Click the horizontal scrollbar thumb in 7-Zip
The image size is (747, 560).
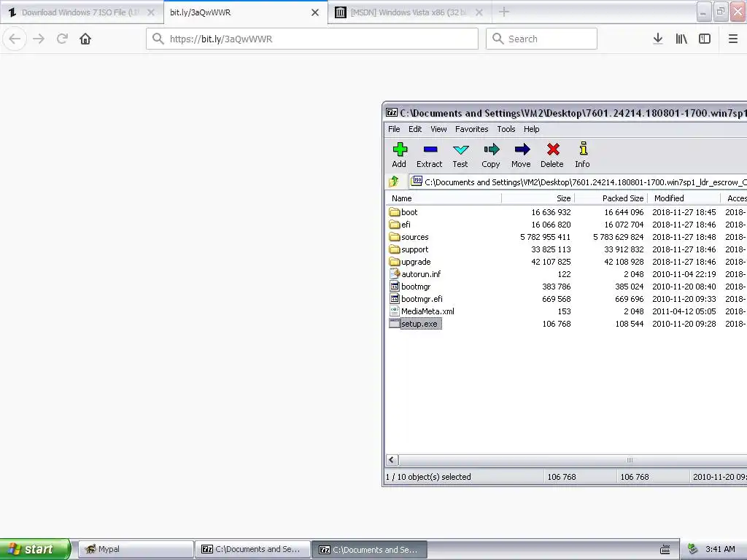[x=573, y=460]
